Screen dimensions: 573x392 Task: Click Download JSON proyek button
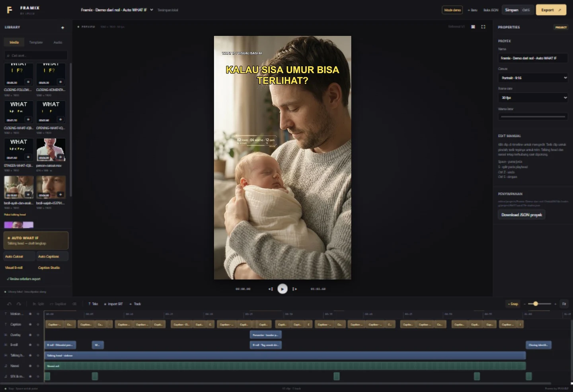(521, 215)
